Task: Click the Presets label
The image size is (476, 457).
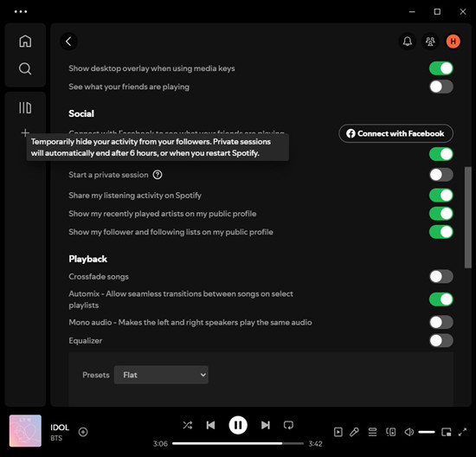Action: (x=96, y=375)
